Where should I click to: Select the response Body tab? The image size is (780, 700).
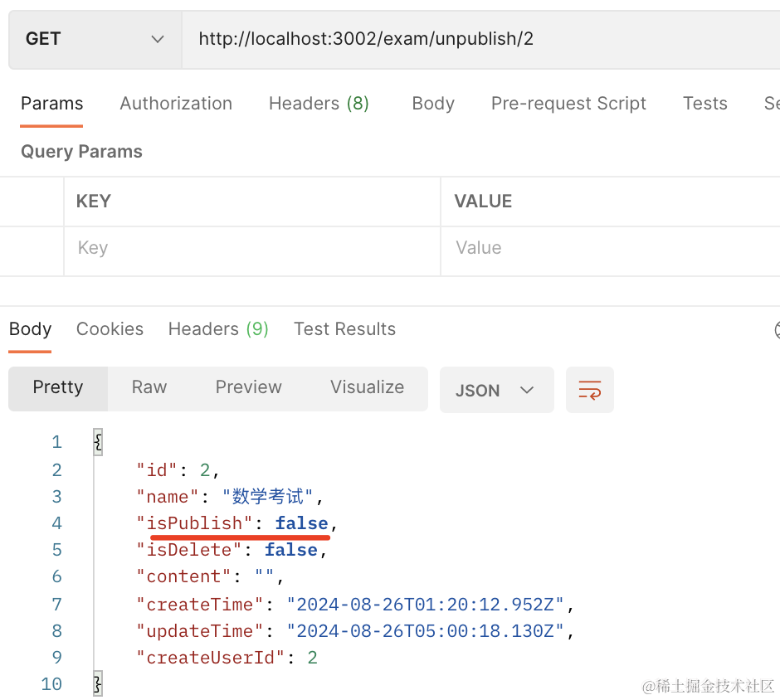(x=31, y=329)
